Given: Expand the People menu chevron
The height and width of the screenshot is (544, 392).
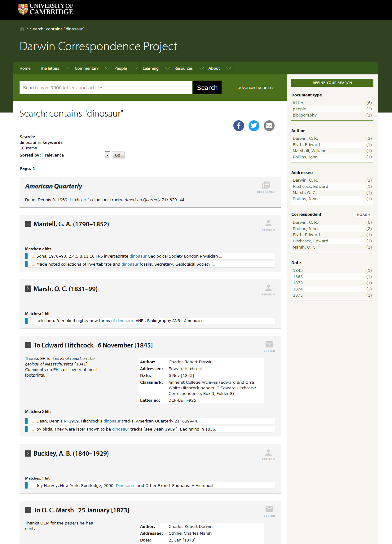Looking at the screenshot, I should pyautogui.click(x=136, y=68).
